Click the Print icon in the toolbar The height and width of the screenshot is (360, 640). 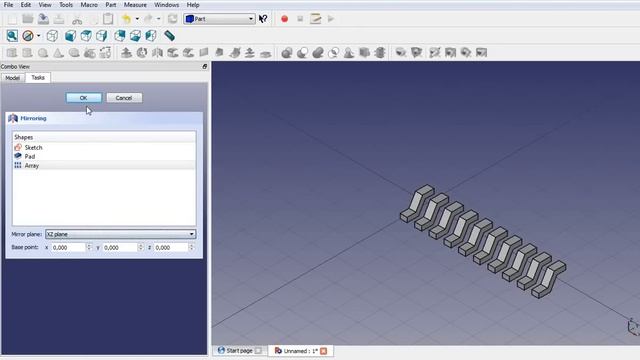59,19
